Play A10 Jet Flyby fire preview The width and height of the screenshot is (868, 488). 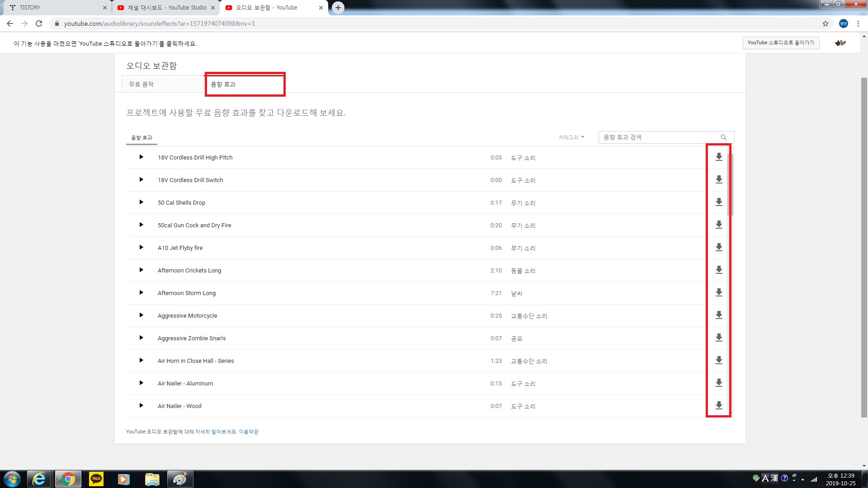(141, 248)
